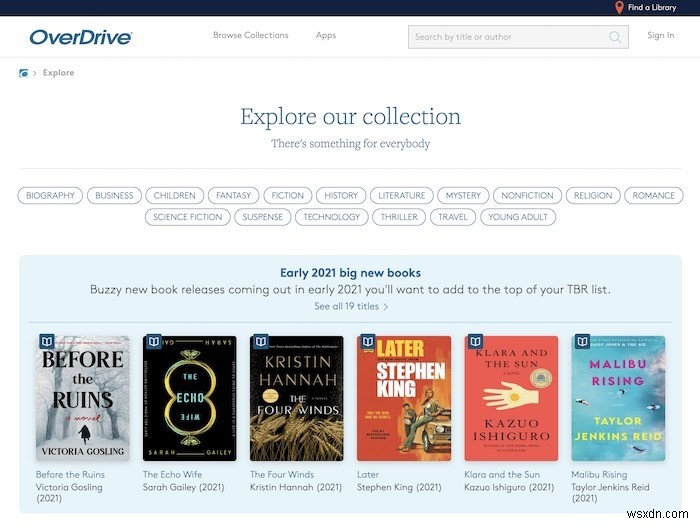This screenshot has width=700, height=524.
Task: Select the Nonfiction category
Action: [527, 195]
